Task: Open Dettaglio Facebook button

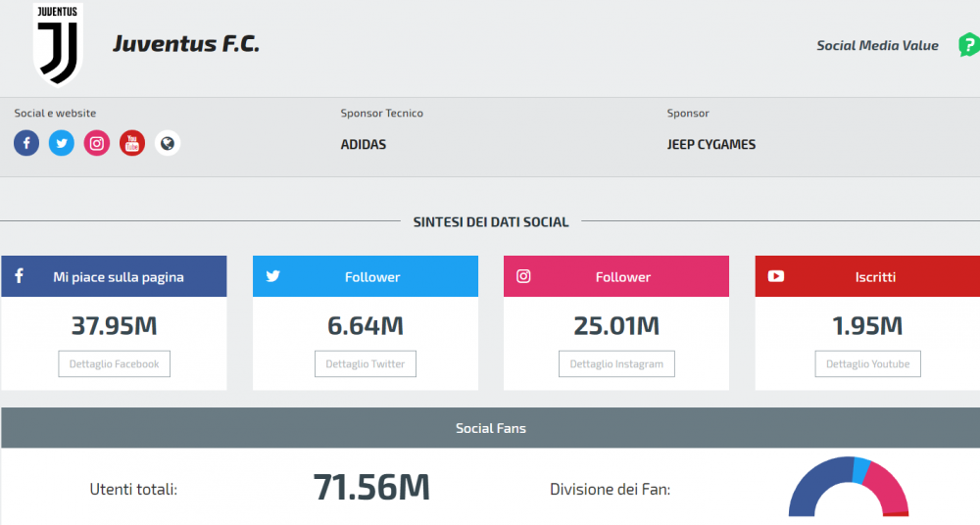Action: coord(114,363)
